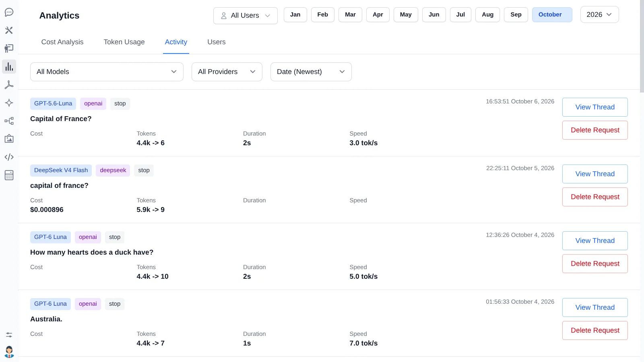Delete the DeepSeek V4 Flash request
The image size is (644, 362).
[x=595, y=197]
